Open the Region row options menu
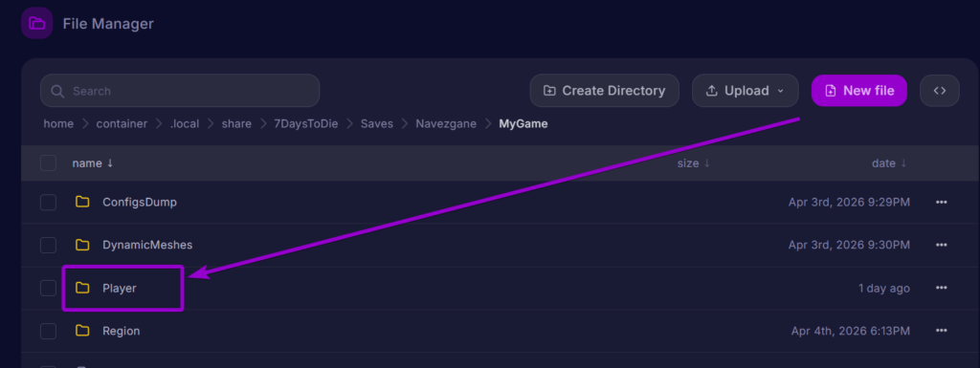The image size is (980, 368). tap(942, 331)
